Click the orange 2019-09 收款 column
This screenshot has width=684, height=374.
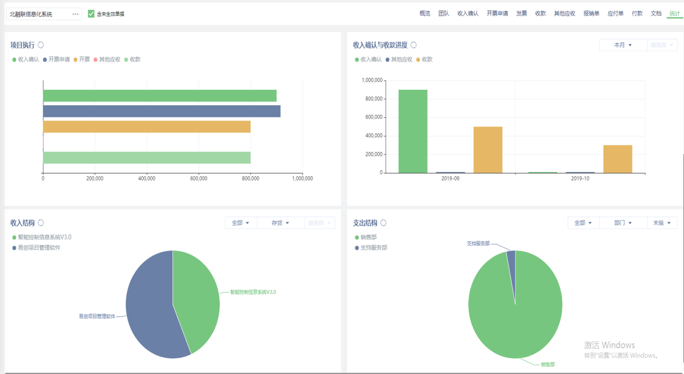[x=488, y=150]
